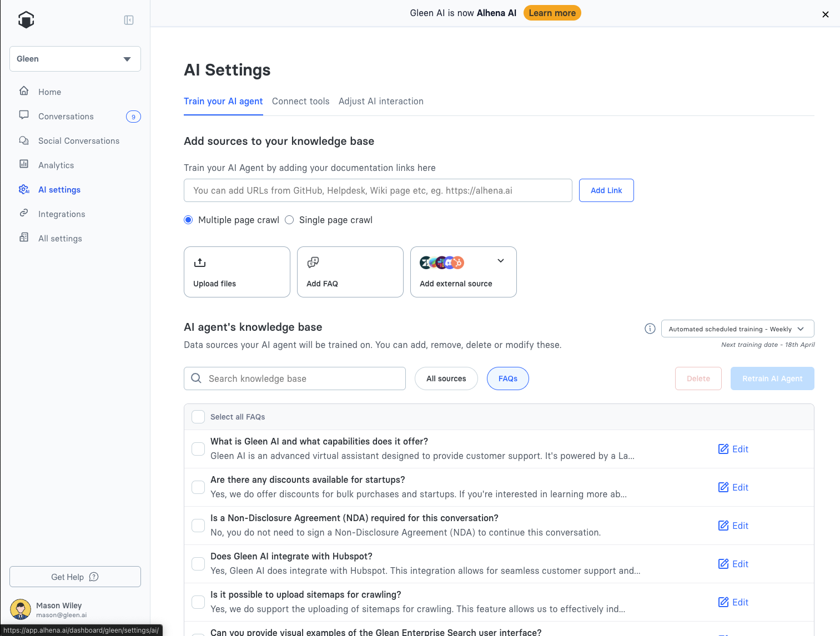Focus the Search knowledge base field
The width and height of the screenshot is (840, 636).
pyautogui.click(x=303, y=378)
